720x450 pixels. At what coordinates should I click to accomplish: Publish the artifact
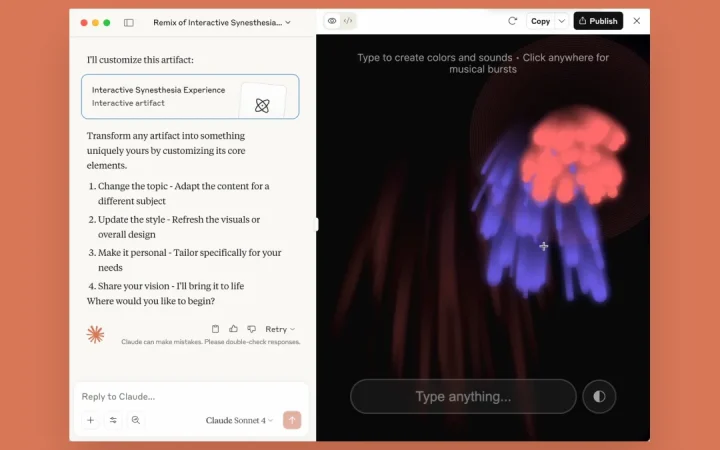(x=598, y=21)
